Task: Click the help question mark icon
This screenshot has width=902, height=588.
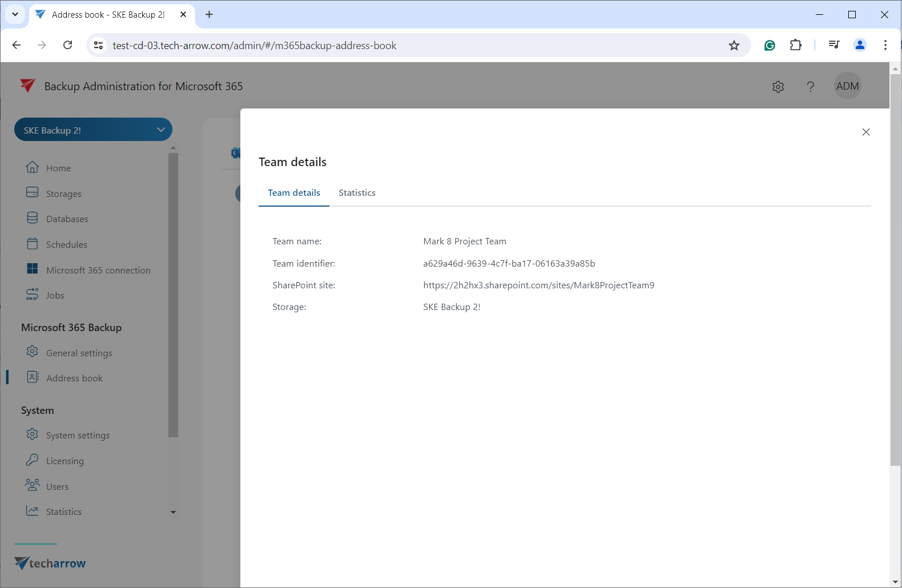Action: 810,87
